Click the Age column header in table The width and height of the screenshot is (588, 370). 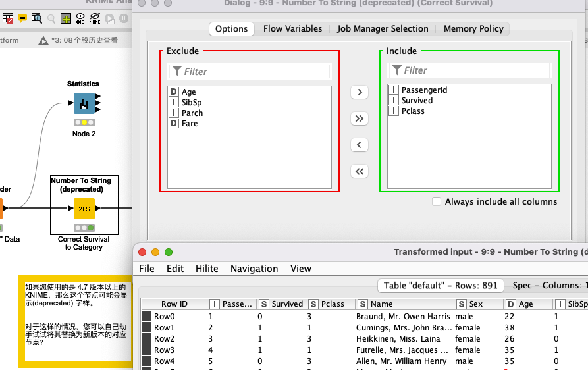[527, 304]
